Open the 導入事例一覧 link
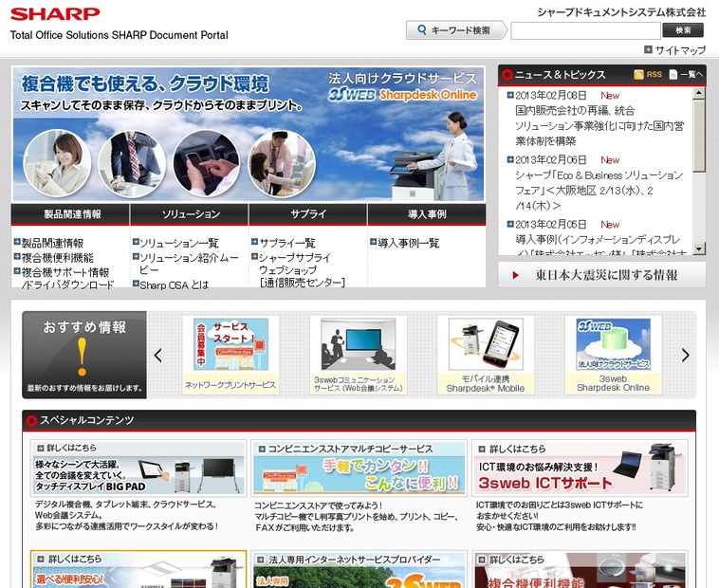Viewport: 719px width, 588px height. (408, 243)
